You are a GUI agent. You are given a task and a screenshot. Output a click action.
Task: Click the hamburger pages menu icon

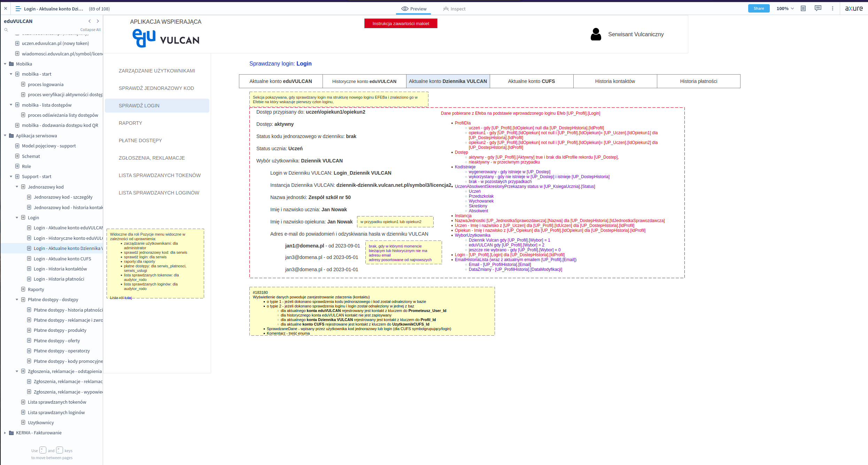pos(18,9)
